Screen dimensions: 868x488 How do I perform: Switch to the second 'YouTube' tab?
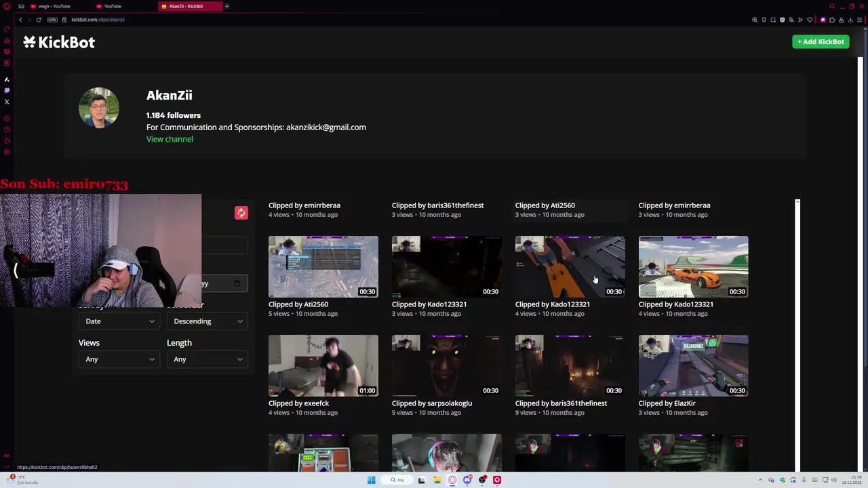click(x=112, y=6)
